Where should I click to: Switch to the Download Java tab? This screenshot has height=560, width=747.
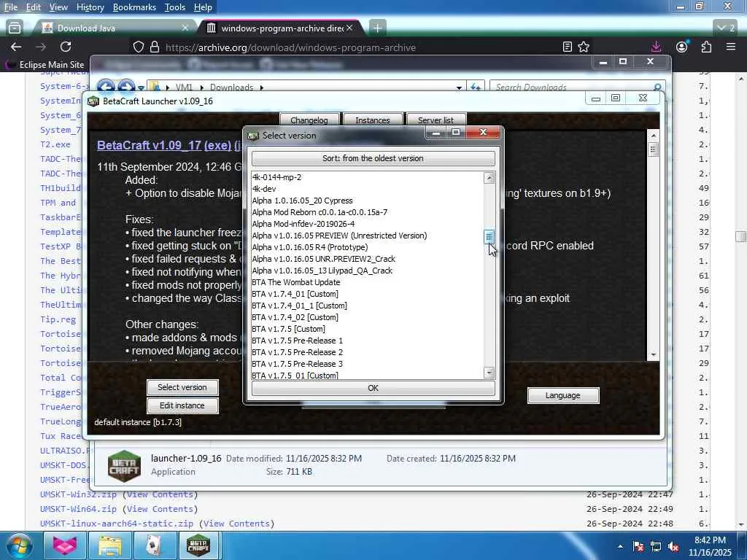coord(115,28)
